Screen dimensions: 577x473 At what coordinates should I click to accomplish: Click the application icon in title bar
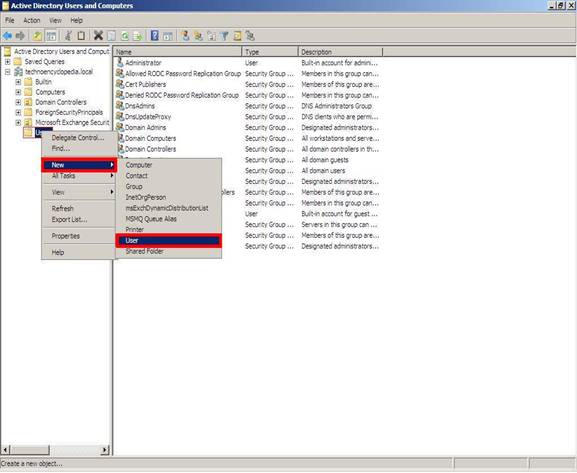click(x=5, y=6)
